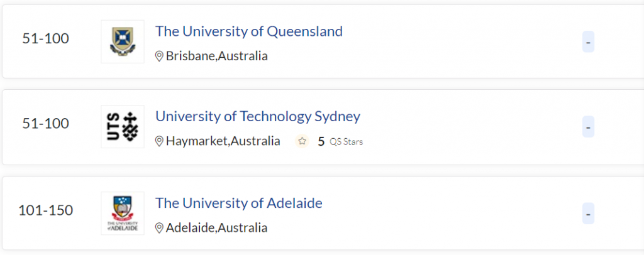This screenshot has height=255, width=644.
Task: Click the University of Queensland crest logo
Action: (122, 41)
